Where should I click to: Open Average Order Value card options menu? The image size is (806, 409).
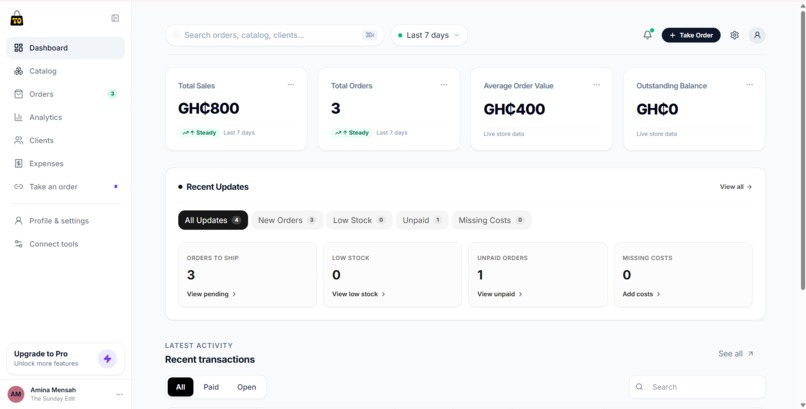(596, 85)
